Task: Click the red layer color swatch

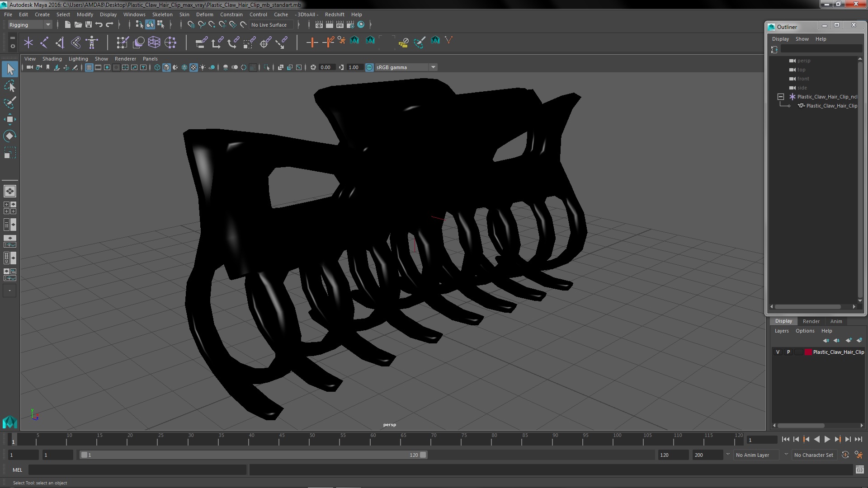Action: [808, 352]
